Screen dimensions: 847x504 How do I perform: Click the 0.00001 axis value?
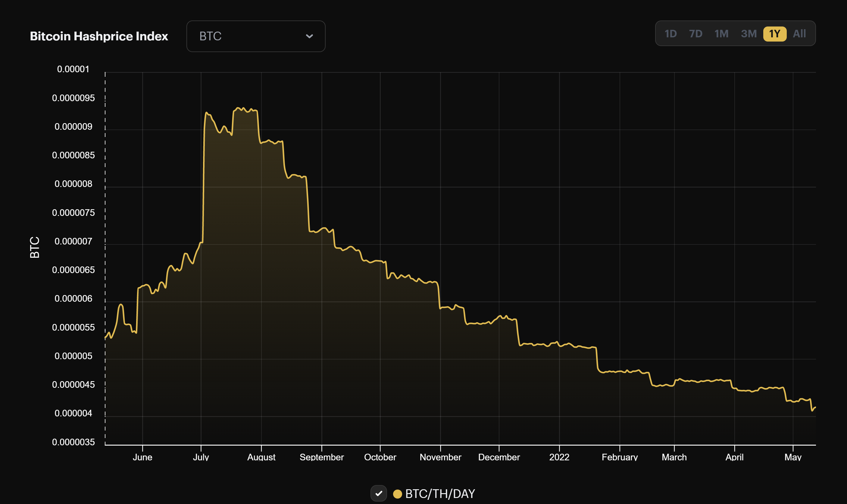73,69
